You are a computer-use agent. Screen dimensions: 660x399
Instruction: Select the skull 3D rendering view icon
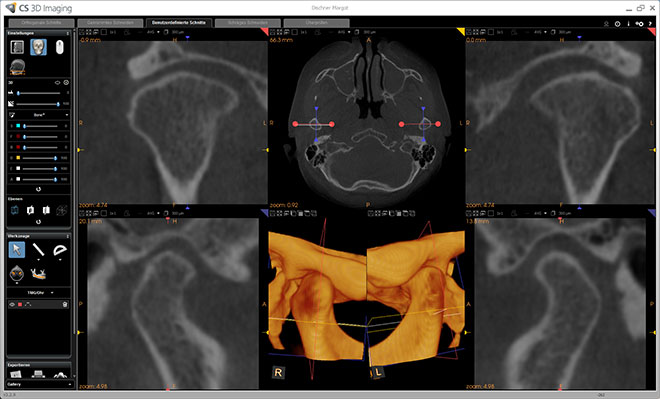click(38, 47)
